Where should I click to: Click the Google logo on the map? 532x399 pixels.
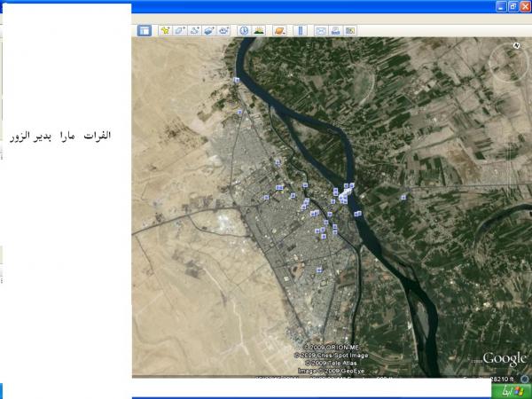[x=505, y=359]
